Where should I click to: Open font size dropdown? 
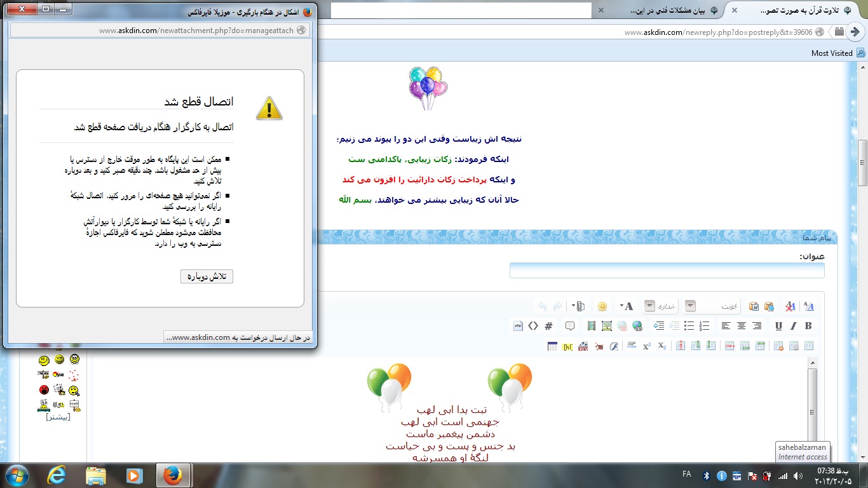[649, 306]
